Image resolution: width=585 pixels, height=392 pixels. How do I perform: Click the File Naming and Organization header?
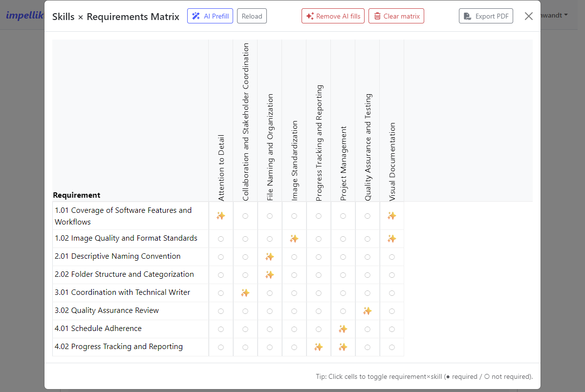pyautogui.click(x=270, y=147)
